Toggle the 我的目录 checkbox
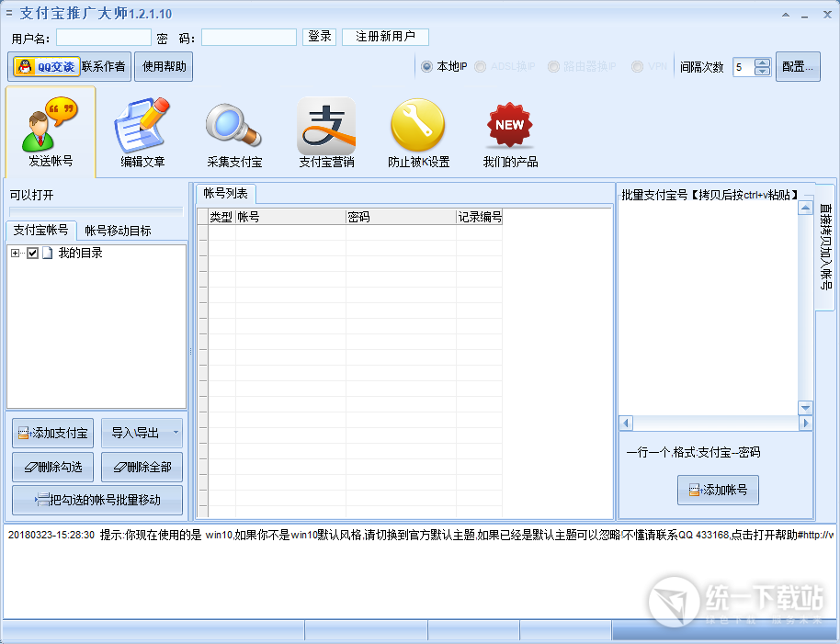Screen dimensions: 840x644 33,254
